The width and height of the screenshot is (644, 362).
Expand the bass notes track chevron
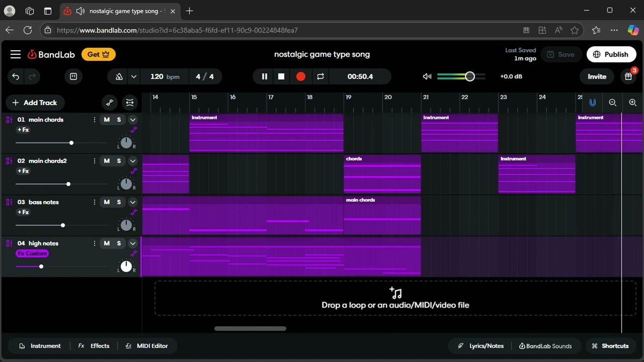133,202
